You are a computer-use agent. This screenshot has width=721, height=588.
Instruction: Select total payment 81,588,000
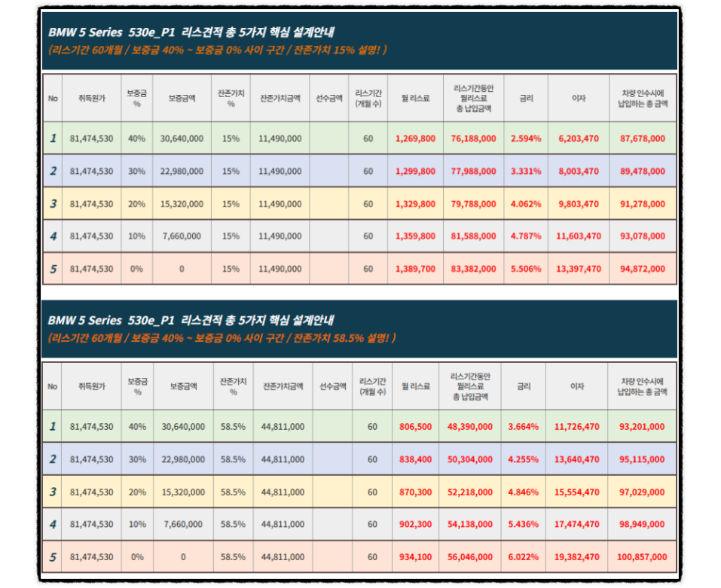[x=473, y=236]
